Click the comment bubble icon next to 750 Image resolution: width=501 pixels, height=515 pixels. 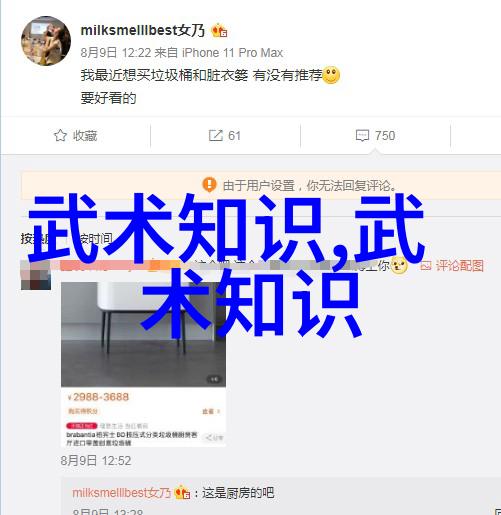[x=362, y=136]
